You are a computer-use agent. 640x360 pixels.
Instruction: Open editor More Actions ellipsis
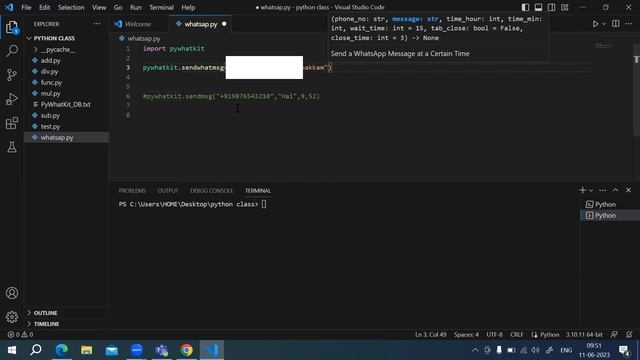[x=628, y=24]
